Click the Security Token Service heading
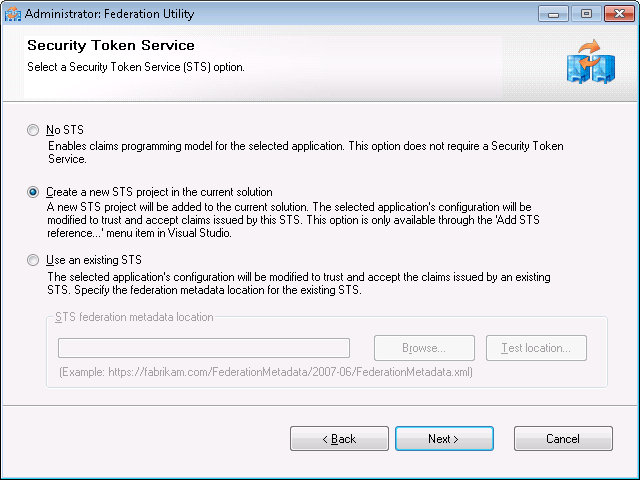The height and width of the screenshot is (480, 640). [x=110, y=46]
